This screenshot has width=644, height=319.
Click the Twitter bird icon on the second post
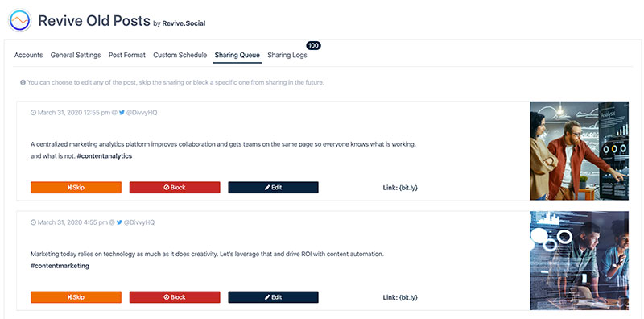(119, 222)
